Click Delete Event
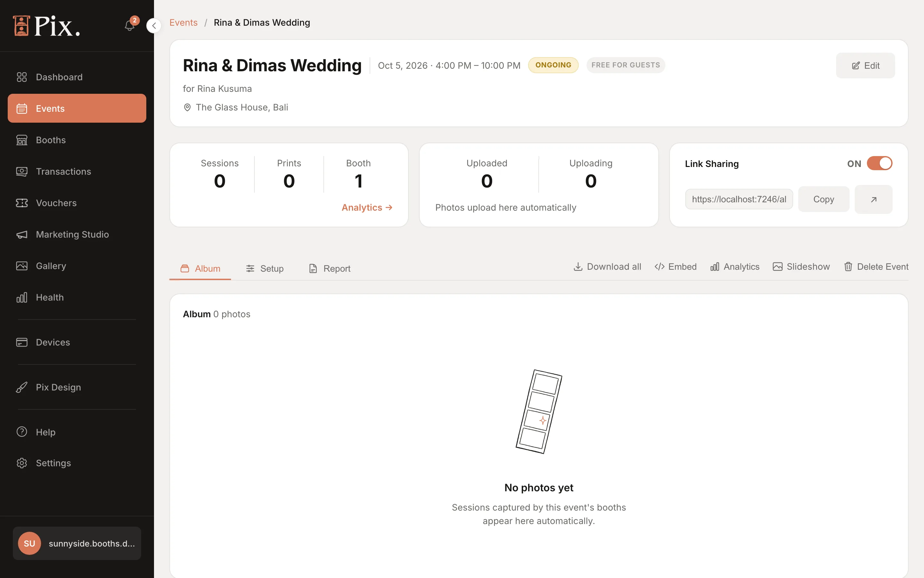Viewport: 924px width, 578px height. pyautogui.click(x=876, y=267)
